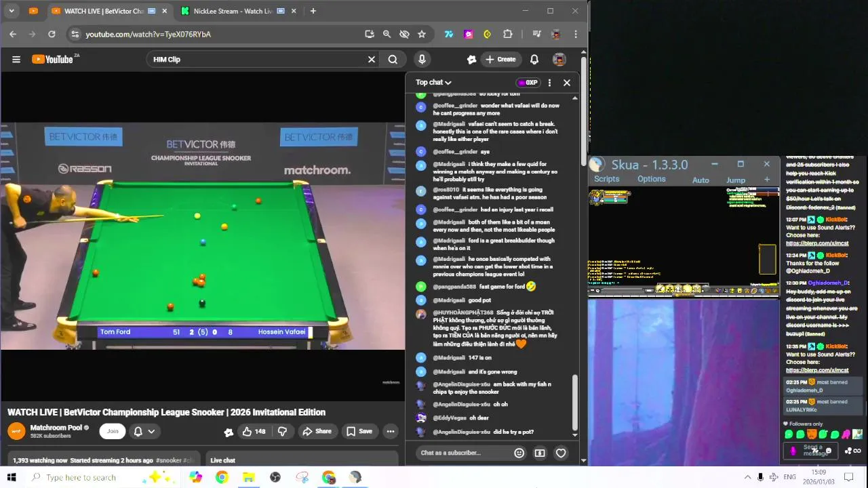Viewport: 868px width, 488px height.
Task: Open the chat emoji picker
Action: tap(519, 453)
